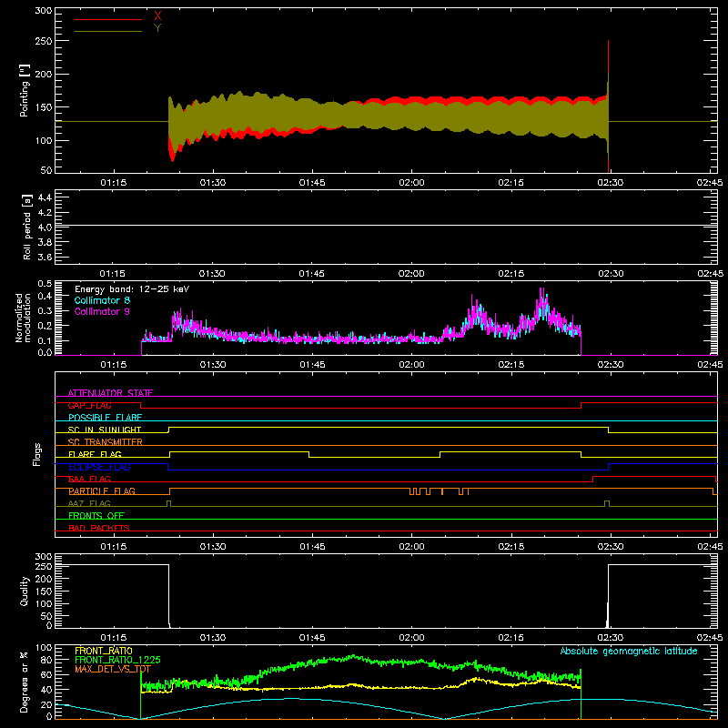Click the 01:45 tick under Roll period plot
Viewport: 728px width, 728px height.
pyautogui.click(x=312, y=274)
